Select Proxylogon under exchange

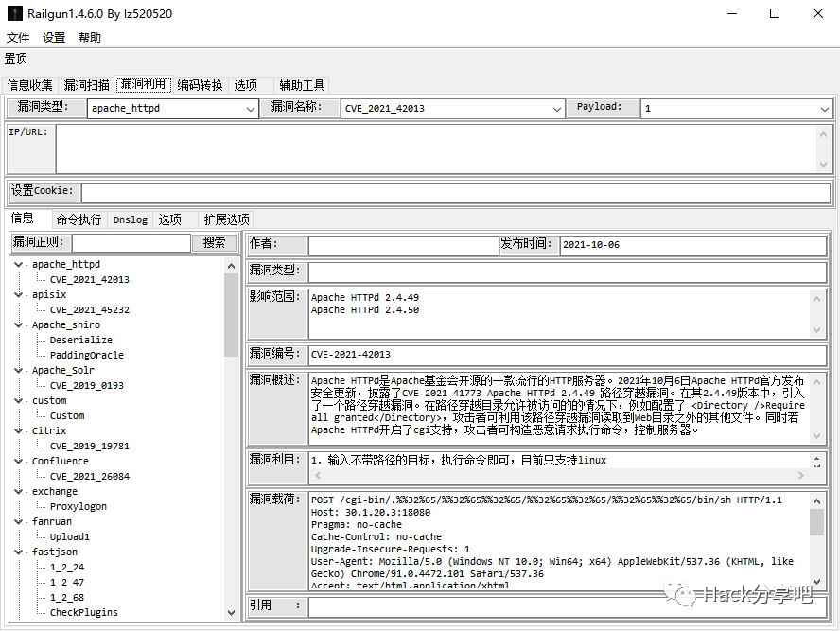point(79,507)
